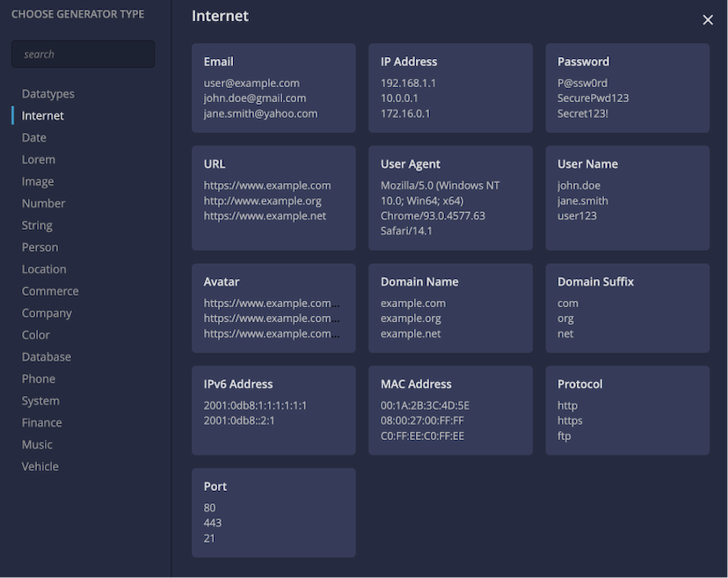The image size is (728, 578).
Task: Choose the Email generator card
Action: tap(273, 88)
